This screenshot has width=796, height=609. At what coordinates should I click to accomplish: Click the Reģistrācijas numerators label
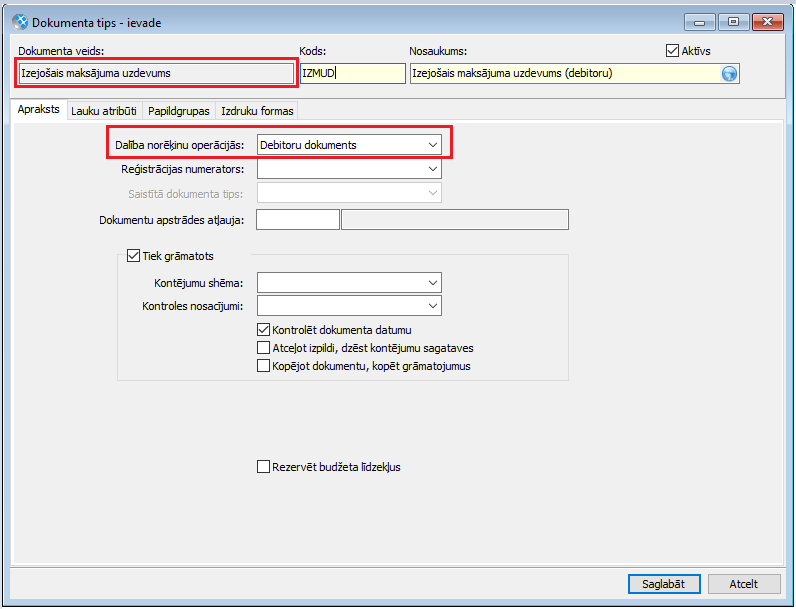click(183, 169)
